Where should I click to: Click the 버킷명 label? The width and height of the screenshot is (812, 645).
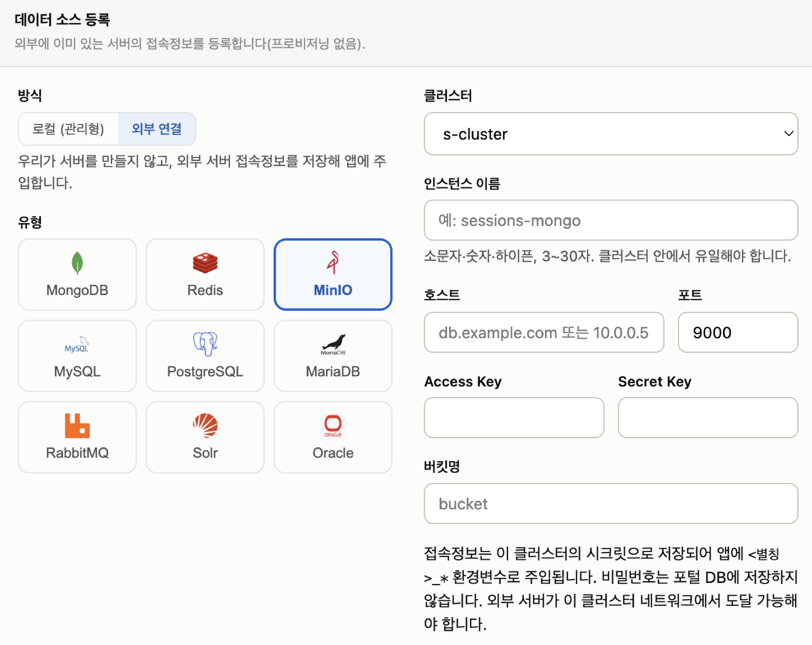[x=442, y=466]
